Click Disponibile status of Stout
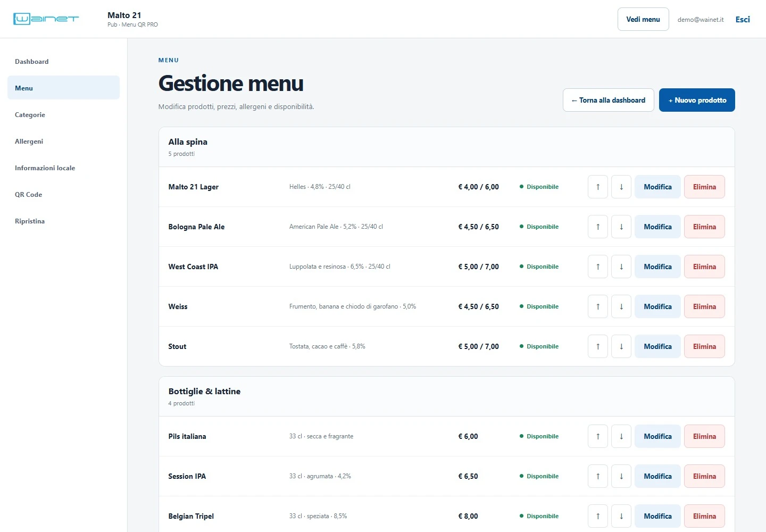This screenshot has width=766, height=532. click(539, 346)
